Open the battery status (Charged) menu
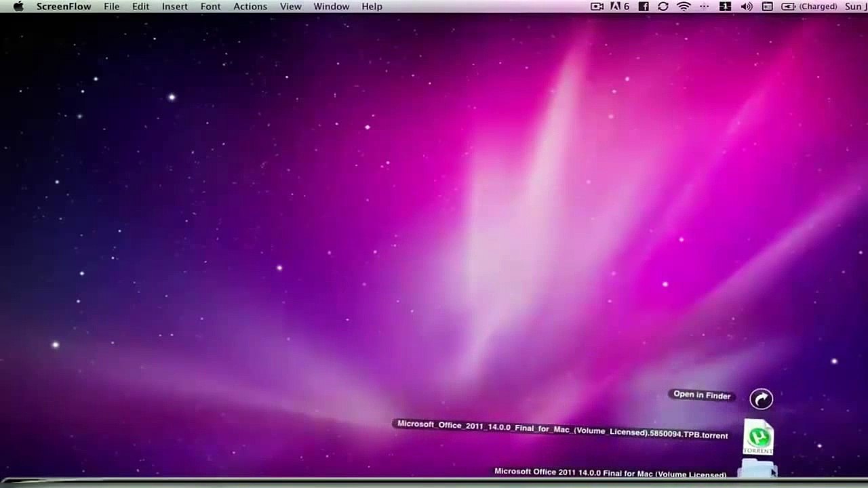The height and width of the screenshot is (488, 868). 809,6
